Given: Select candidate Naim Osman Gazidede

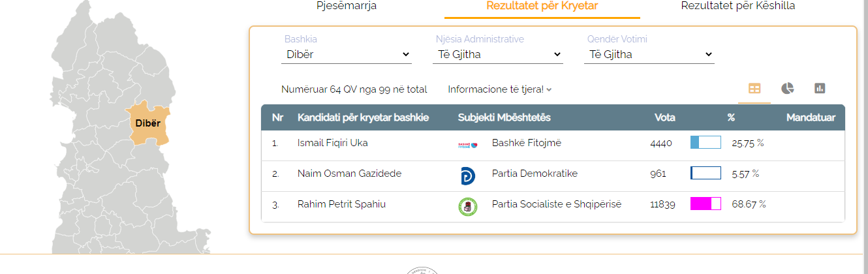Looking at the screenshot, I should click(x=349, y=174).
